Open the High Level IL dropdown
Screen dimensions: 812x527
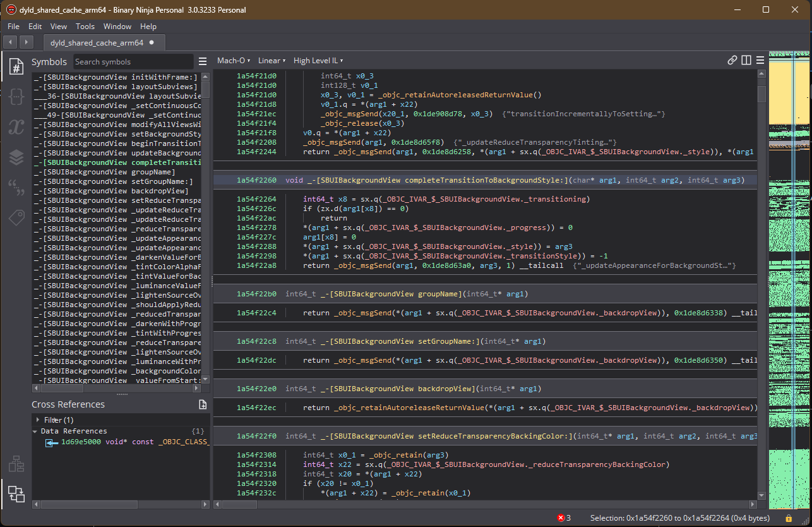click(318, 61)
